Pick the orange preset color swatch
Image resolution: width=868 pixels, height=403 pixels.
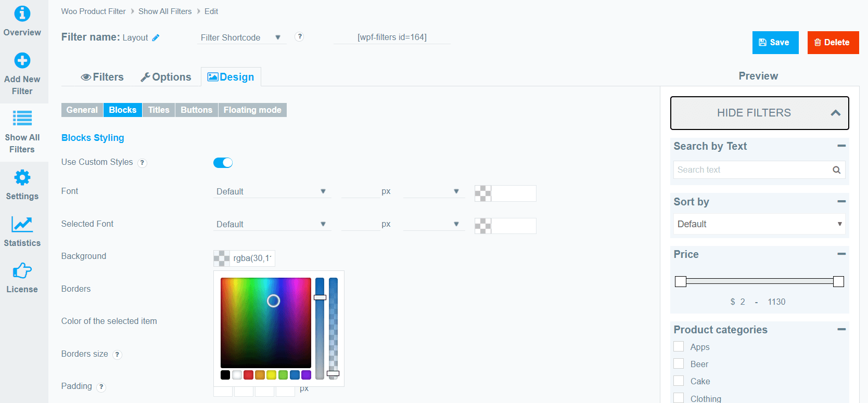[x=260, y=375]
